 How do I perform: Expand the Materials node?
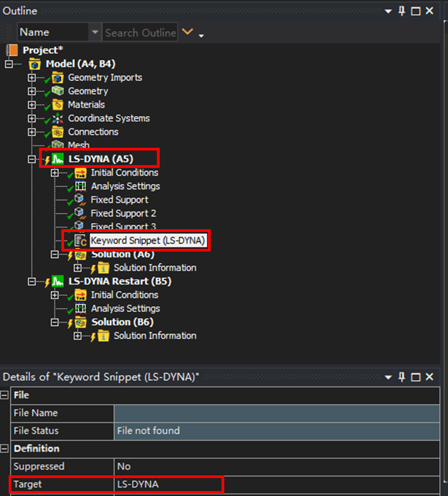tap(31, 105)
